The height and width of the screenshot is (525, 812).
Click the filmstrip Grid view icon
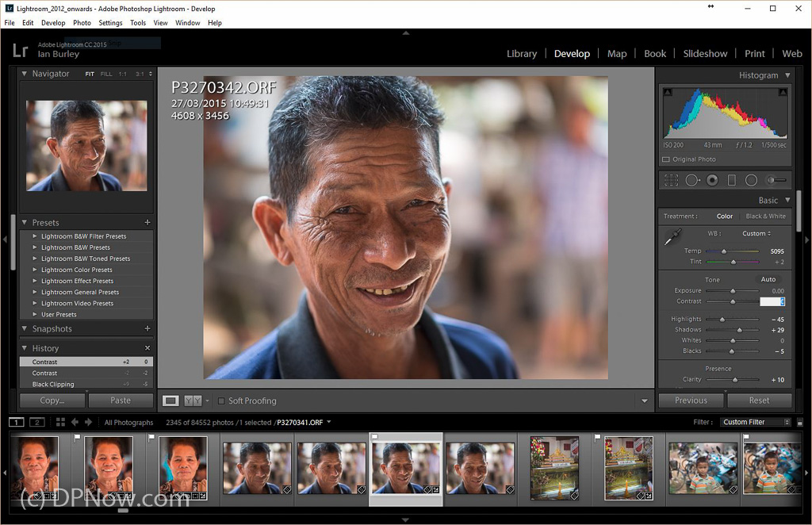(59, 423)
